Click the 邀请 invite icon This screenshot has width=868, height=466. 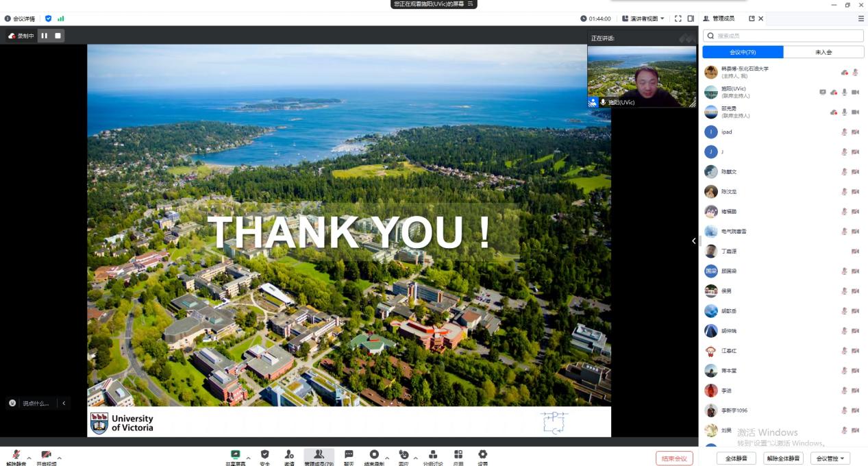(x=289, y=456)
